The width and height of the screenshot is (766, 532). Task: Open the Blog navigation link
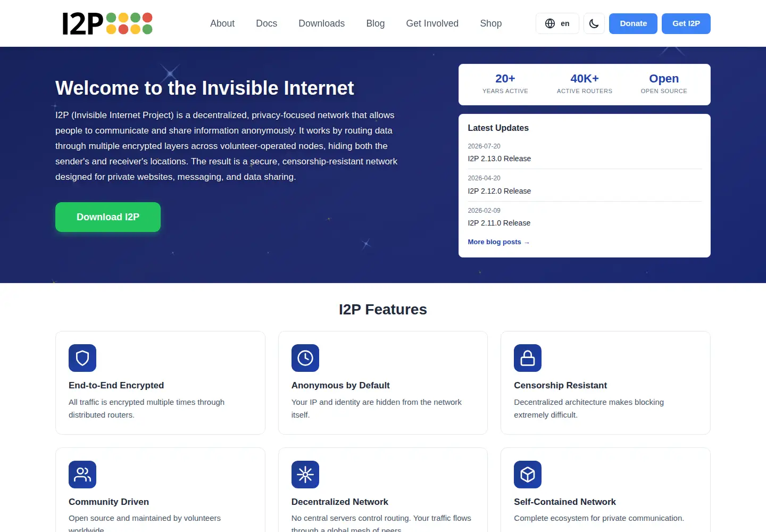(x=376, y=23)
